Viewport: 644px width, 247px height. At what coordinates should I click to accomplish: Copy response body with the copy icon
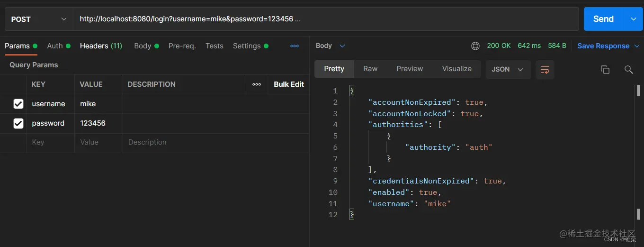(x=605, y=70)
